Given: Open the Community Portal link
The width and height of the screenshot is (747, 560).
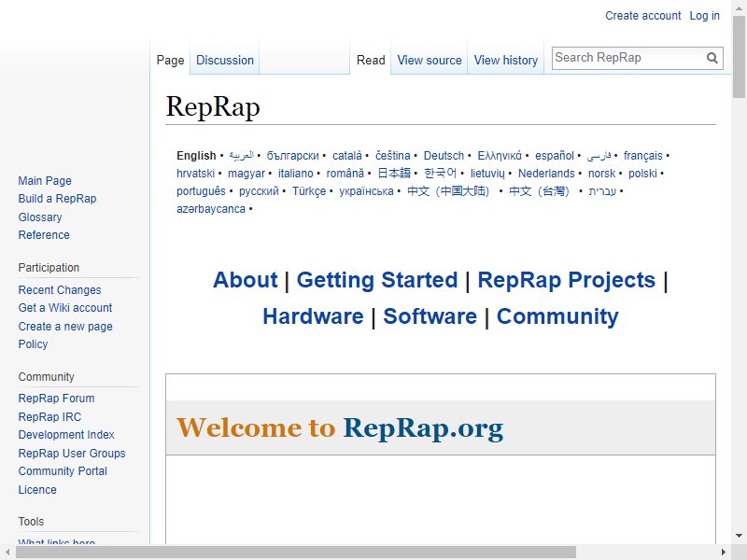Looking at the screenshot, I should pyautogui.click(x=63, y=471).
